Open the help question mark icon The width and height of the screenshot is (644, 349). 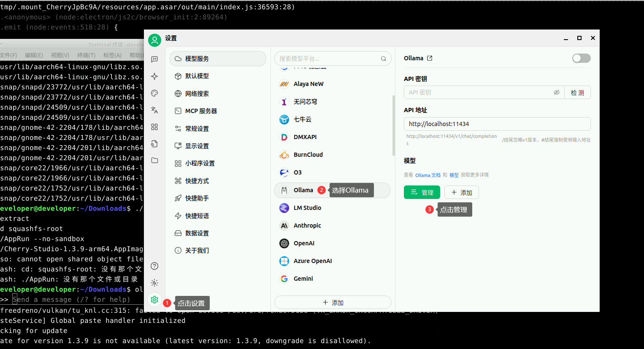click(x=154, y=266)
